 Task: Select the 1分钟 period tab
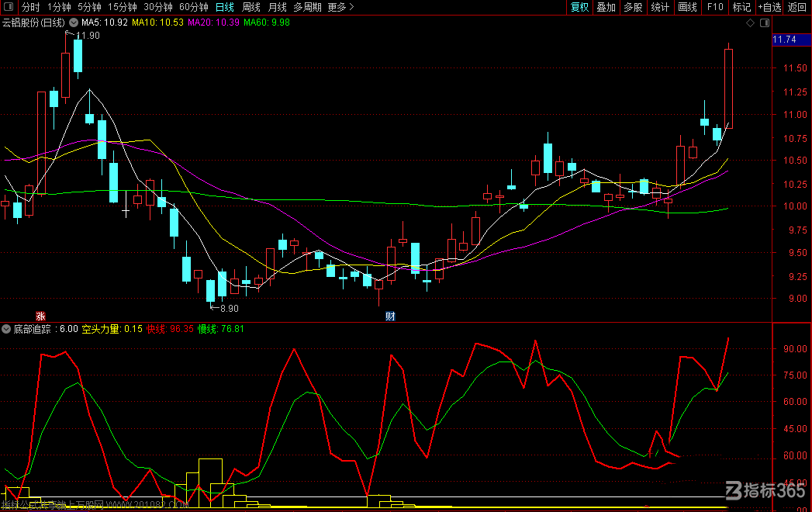pyautogui.click(x=59, y=7)
